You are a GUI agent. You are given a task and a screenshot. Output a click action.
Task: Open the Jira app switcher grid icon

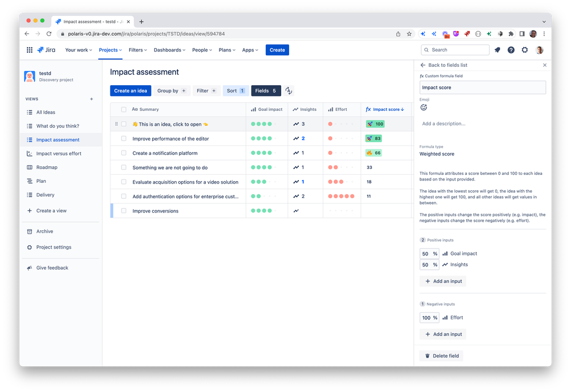(30, 50)
